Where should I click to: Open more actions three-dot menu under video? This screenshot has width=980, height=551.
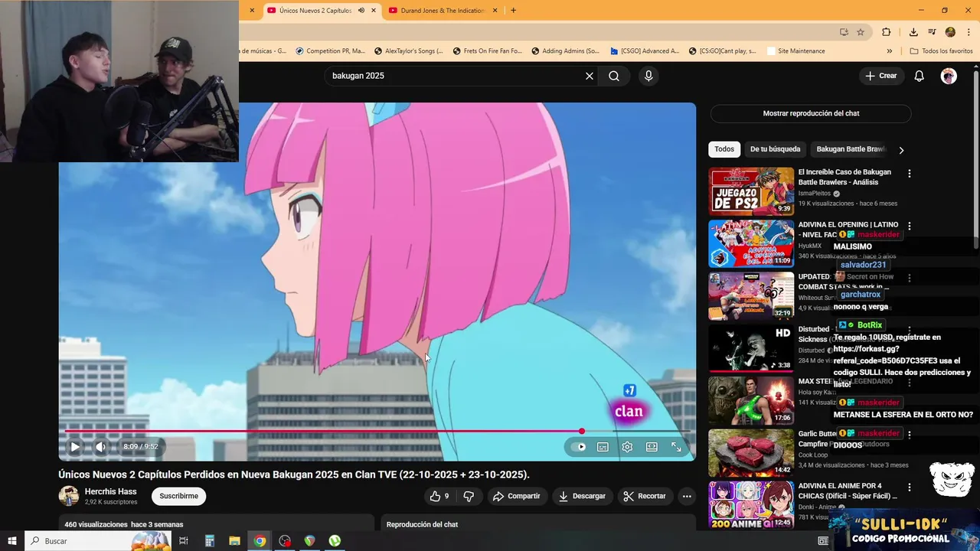[687, 496]
